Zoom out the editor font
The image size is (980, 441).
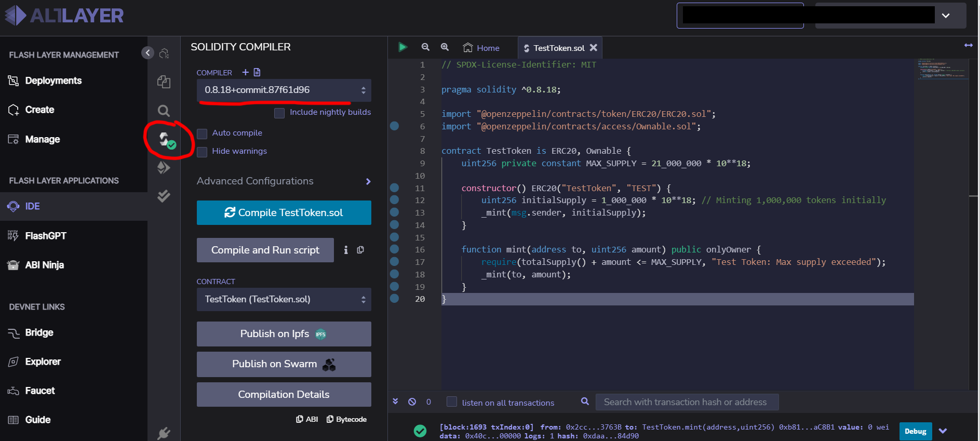[425, 47]
